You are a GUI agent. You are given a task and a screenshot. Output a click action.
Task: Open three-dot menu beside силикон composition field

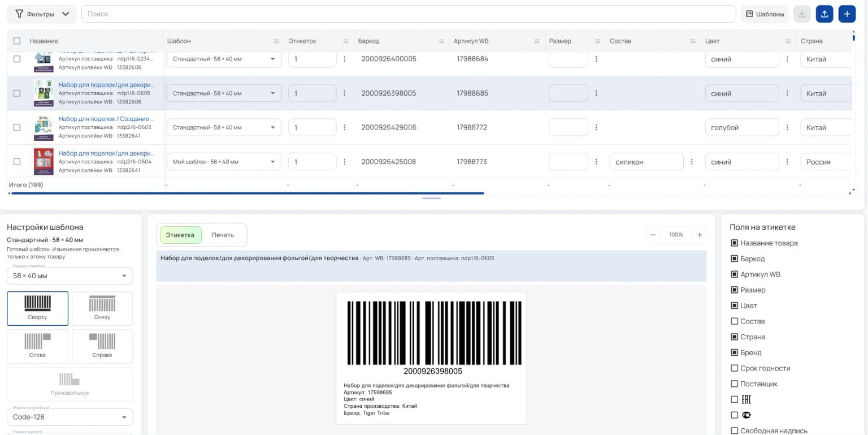(x=692, y=162)
